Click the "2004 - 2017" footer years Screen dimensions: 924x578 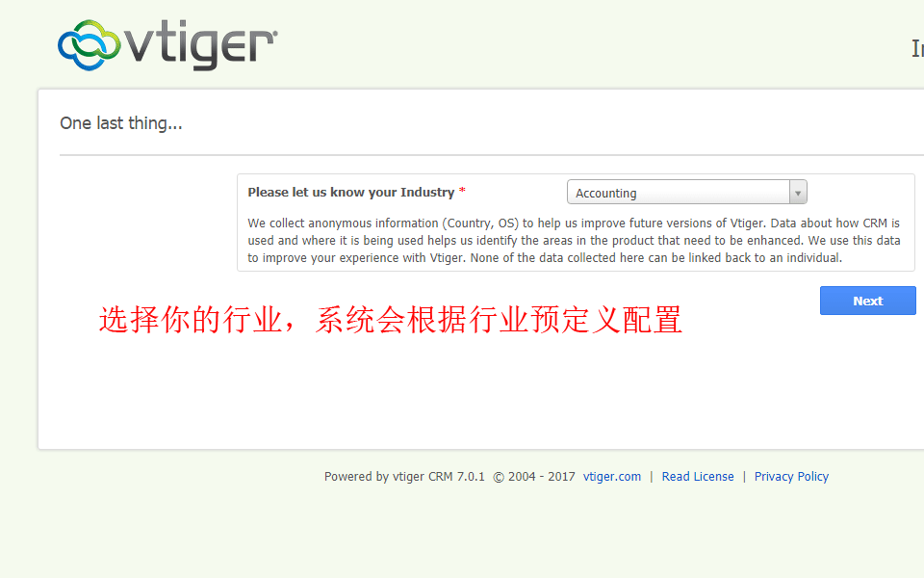coord(542,477)
